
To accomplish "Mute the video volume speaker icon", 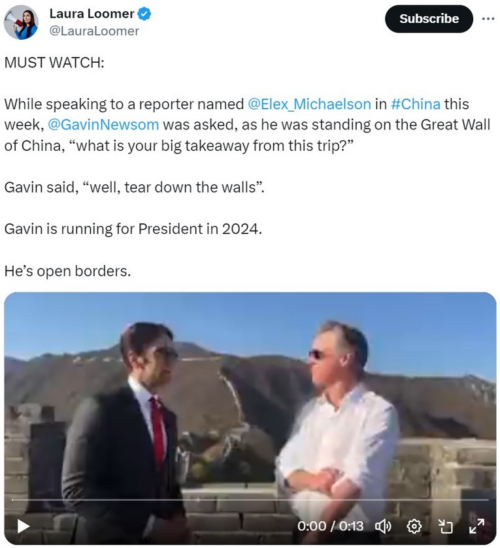I will (x=383, y=526).
